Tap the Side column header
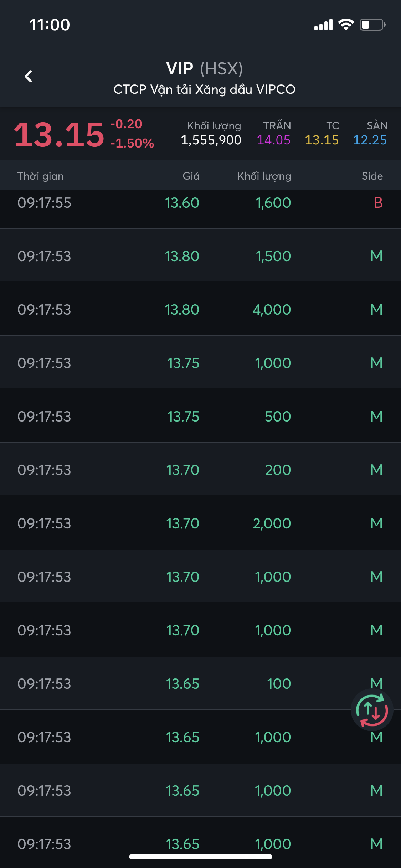Viewport: 401px width, 868px height. coord(372,176)
